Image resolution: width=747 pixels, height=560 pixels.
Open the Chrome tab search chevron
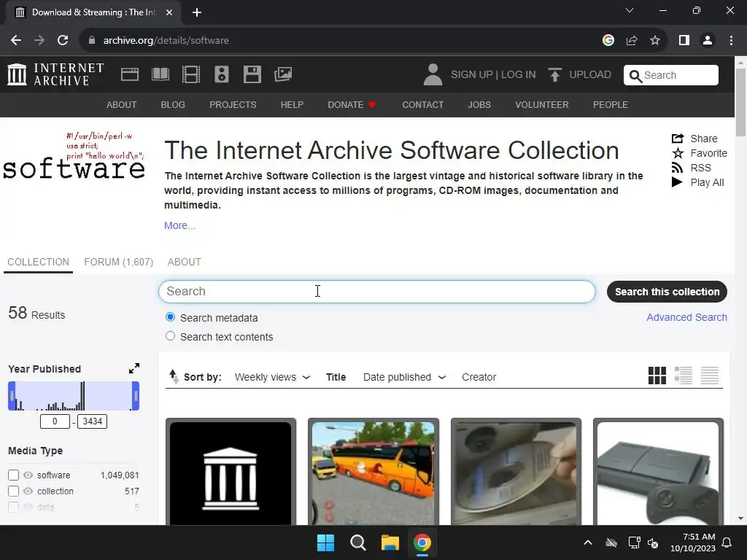pos(630,10)
